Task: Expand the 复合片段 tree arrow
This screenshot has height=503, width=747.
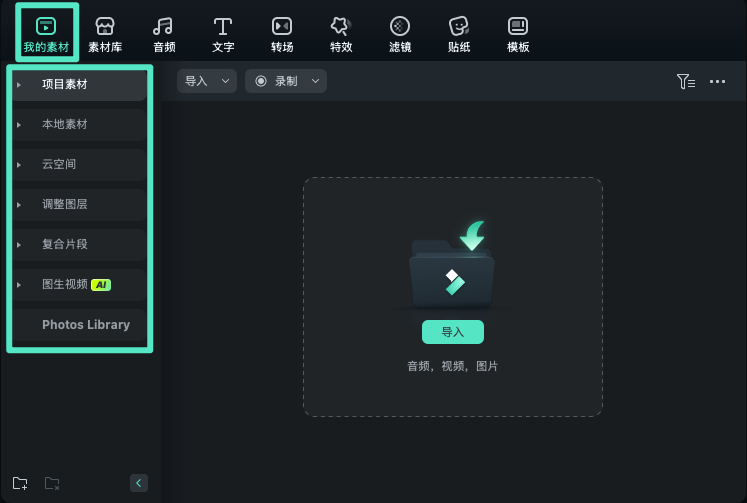Action: pyautogui.click(x=19, y=245)
